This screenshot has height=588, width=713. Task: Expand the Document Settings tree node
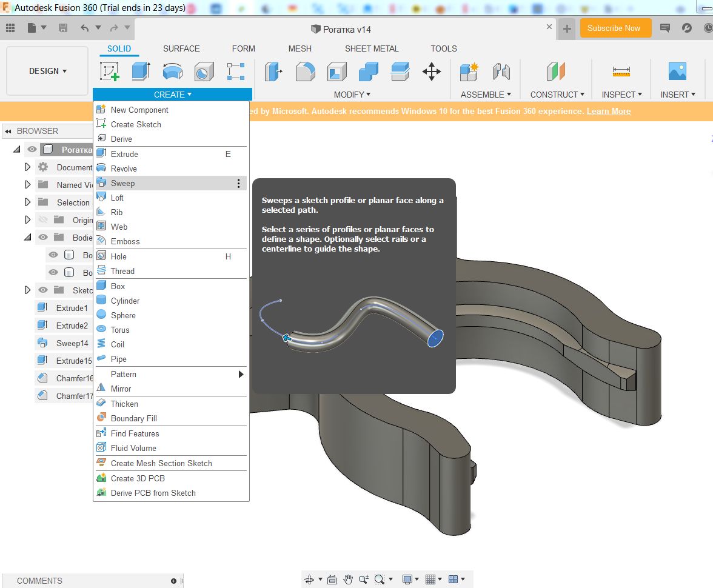(27, 167)
